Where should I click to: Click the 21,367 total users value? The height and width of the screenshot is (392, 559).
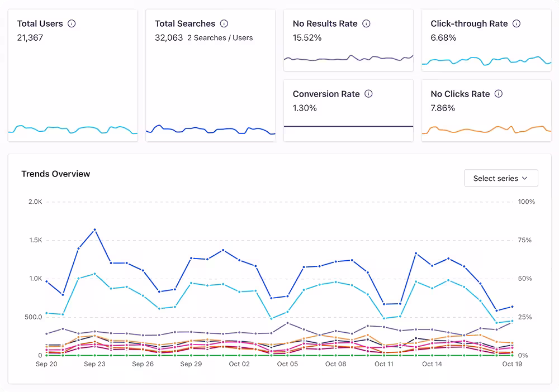click(30, 38)
